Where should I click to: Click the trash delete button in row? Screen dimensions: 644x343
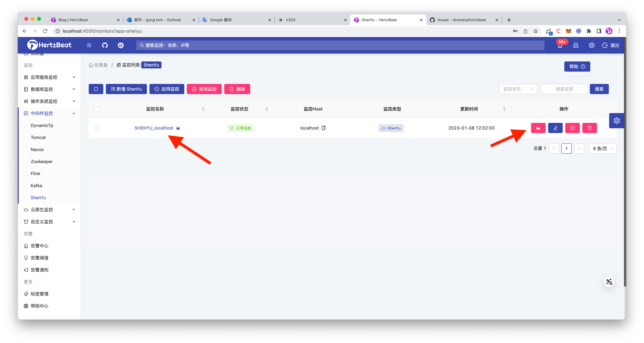(x=589, y=128)
